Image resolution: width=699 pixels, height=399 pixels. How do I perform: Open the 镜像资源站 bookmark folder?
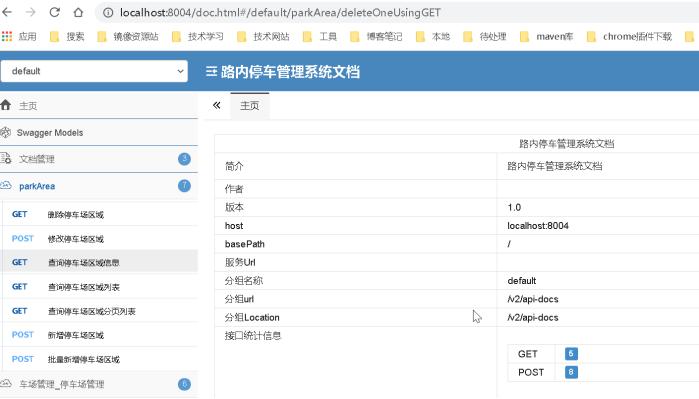[x=128, y=37]
